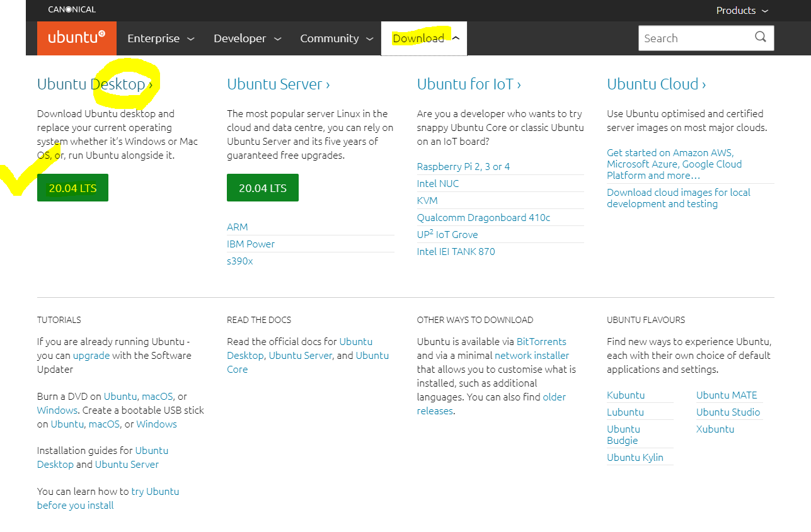Open the Ubuntu Cloud heading link
Viewport: 811px width, 532px height.
656,84
